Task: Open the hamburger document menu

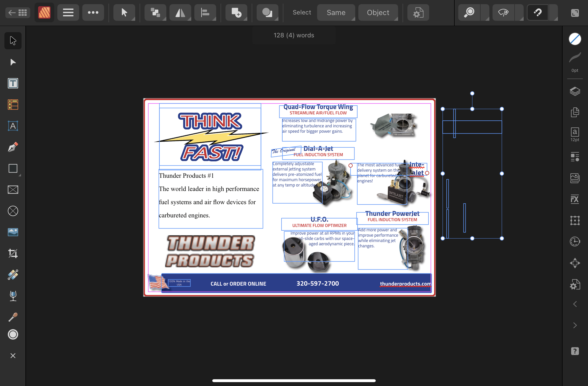Action: [x=68, y=12]
